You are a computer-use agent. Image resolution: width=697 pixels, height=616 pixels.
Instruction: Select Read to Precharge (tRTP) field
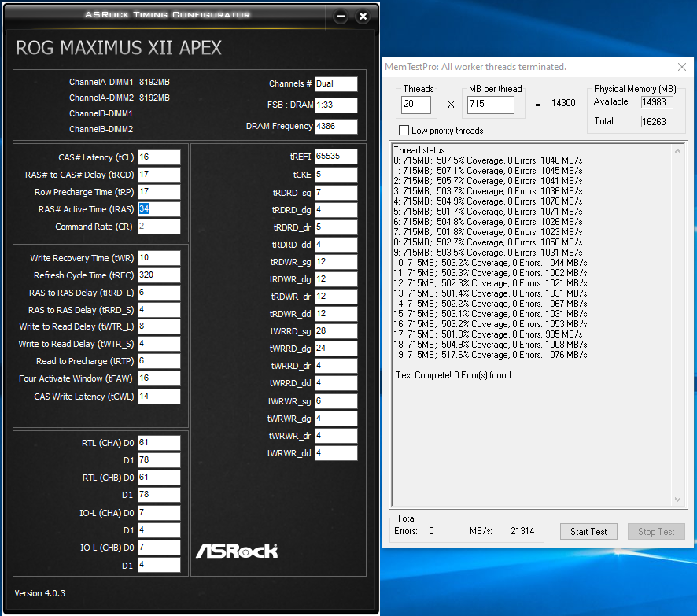tap(159, 361)
